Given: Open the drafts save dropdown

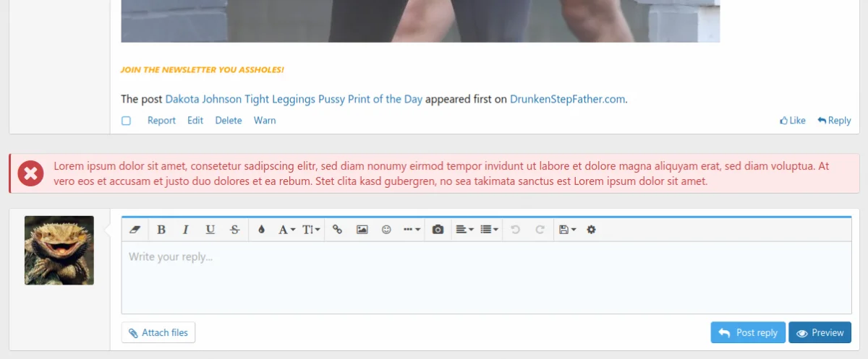Looking at the screenshot, I should click(x=567, y=230).
